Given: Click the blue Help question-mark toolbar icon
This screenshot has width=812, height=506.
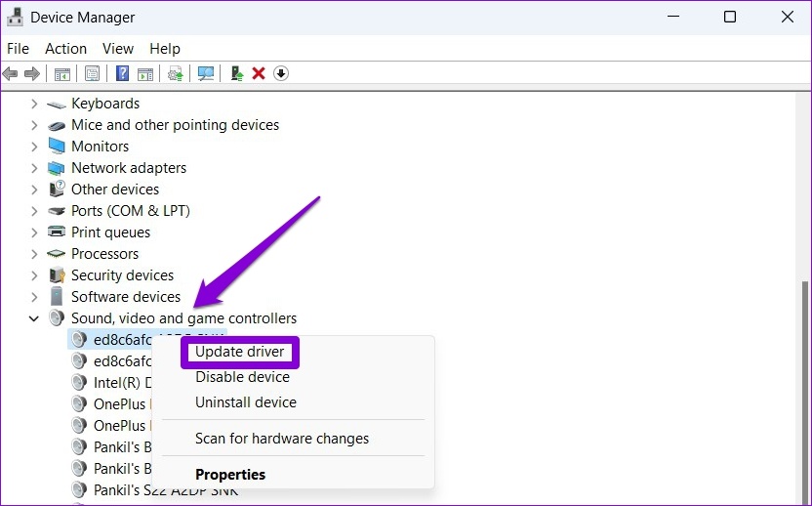Looking at the screenshot, I should tap(123, 73).
